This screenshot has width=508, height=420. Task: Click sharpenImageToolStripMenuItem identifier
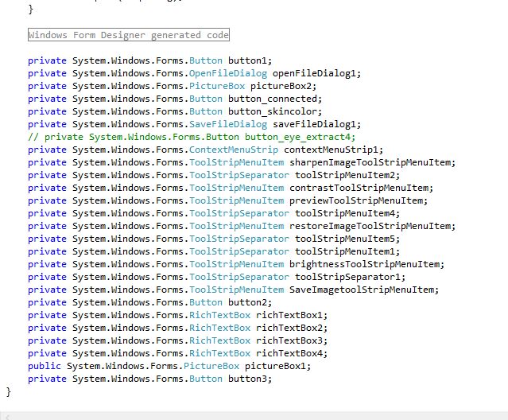[x=370, y=162]
